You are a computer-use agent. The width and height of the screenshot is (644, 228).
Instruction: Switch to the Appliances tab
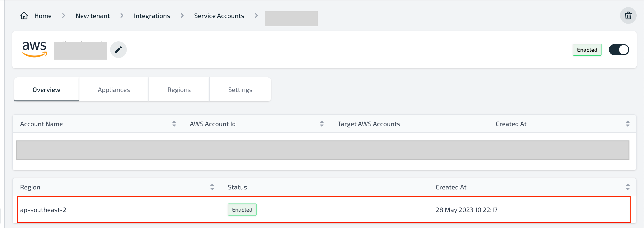(114, 89)
